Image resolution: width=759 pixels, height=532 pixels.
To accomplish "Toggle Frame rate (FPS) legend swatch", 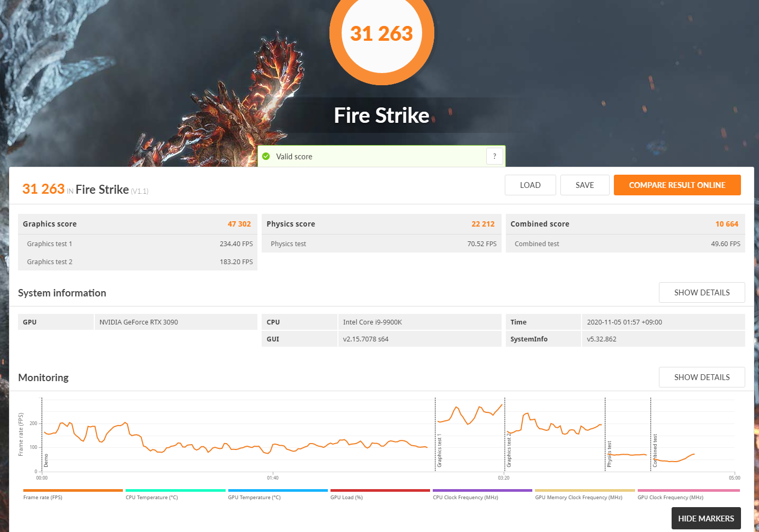I will click(73, 490).
